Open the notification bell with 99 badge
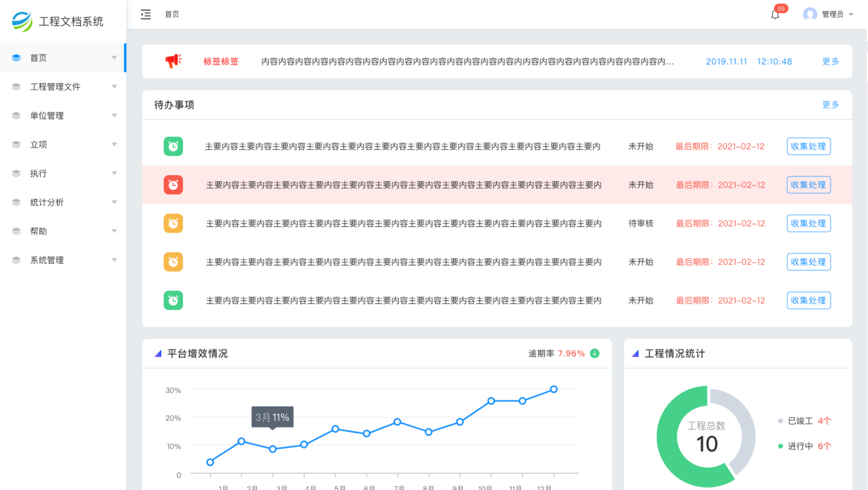The image size is (868, 490). coord(775,14)
